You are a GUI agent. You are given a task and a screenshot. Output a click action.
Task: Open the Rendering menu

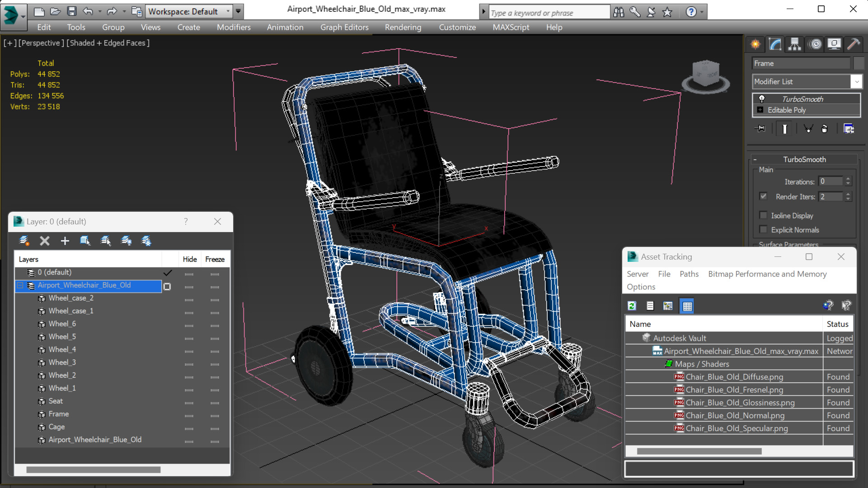coord(403,27)
